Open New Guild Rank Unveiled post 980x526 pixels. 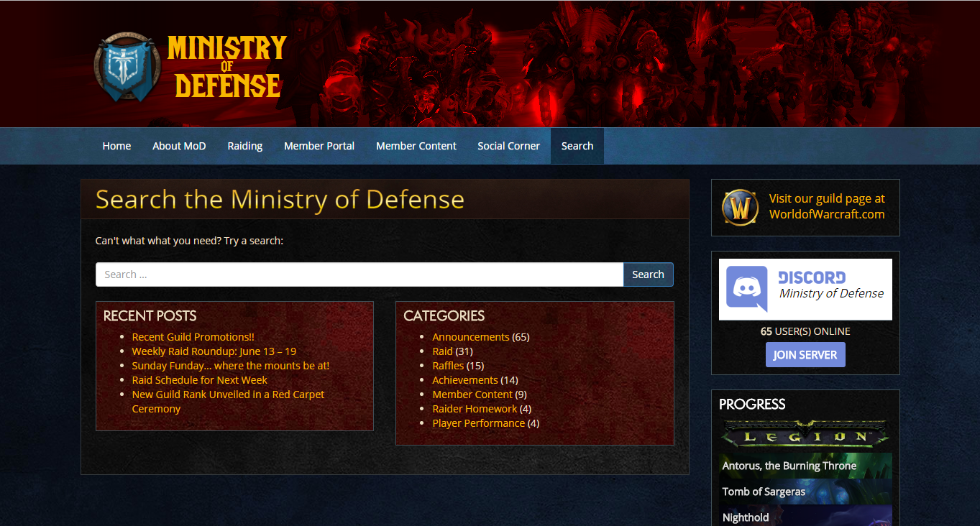pyautogui.click(x=228, y=402)
